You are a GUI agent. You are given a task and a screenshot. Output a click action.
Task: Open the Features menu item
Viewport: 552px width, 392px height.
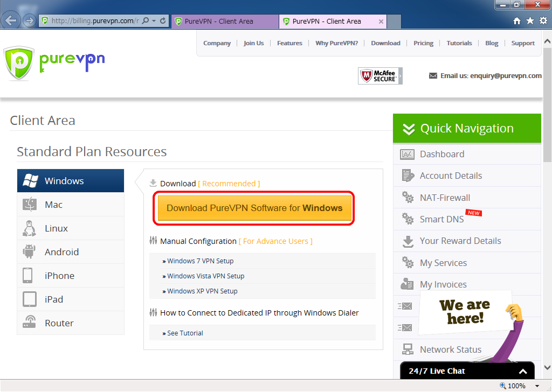click(289, 43)
